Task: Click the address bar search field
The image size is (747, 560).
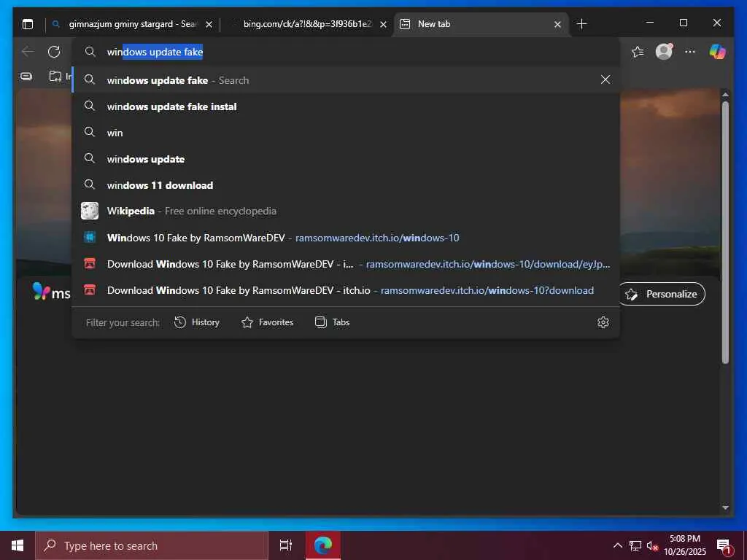Action: [x=346, y=52]
